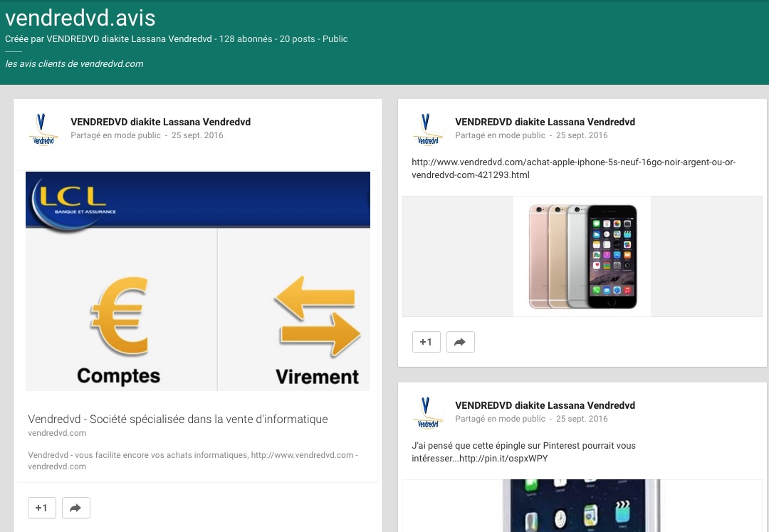Image resolution: width=769 pixels, height=532 pixels.
Task: Click the 25 sept. 2016 date on Pinterest post
Action: [x=582, y=419]
